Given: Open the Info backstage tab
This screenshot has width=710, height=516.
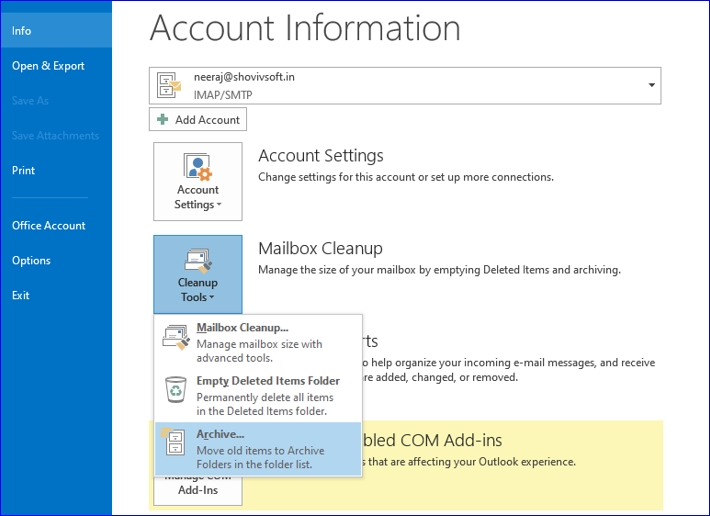Looking at the screenshot, I should (56, 31).
